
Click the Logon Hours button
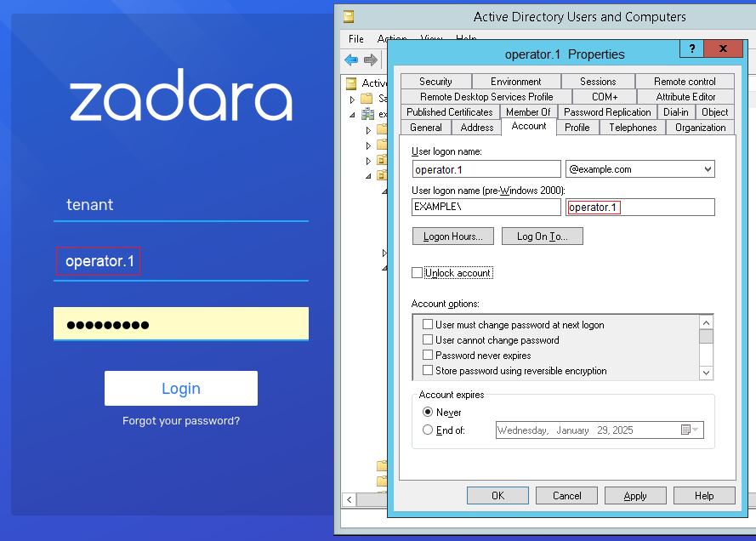pyautogui.click(x=453, y=236)
